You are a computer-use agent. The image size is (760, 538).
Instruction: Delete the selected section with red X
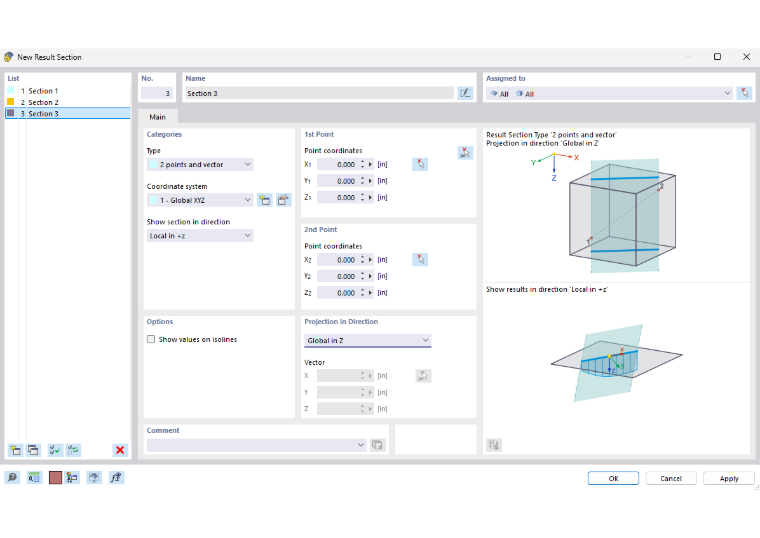coord(120,450)
